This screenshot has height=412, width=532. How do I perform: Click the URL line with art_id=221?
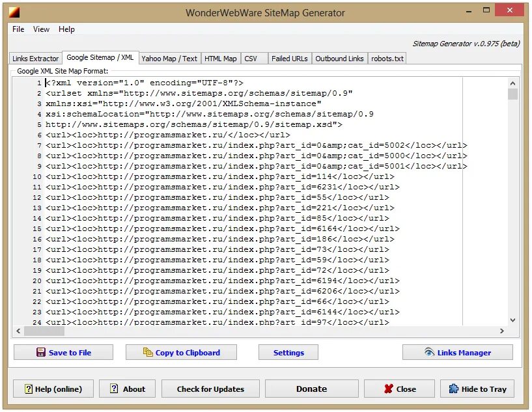pyautogui.click(x=220, y=208)
